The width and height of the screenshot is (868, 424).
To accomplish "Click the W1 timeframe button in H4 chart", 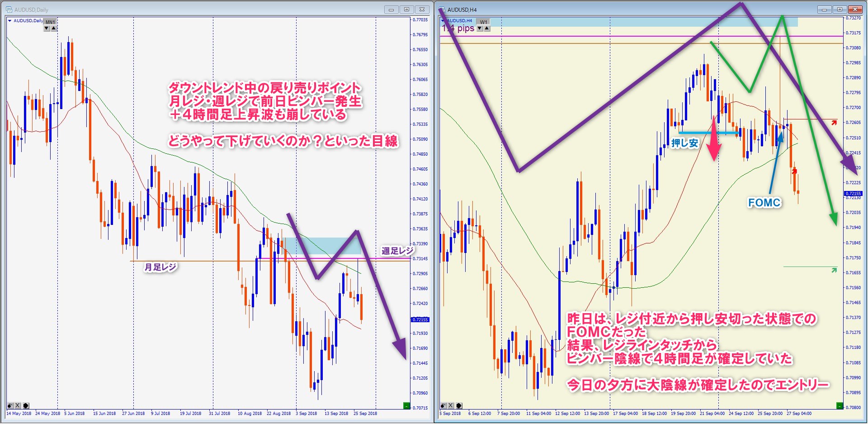I will pos(484,22).
